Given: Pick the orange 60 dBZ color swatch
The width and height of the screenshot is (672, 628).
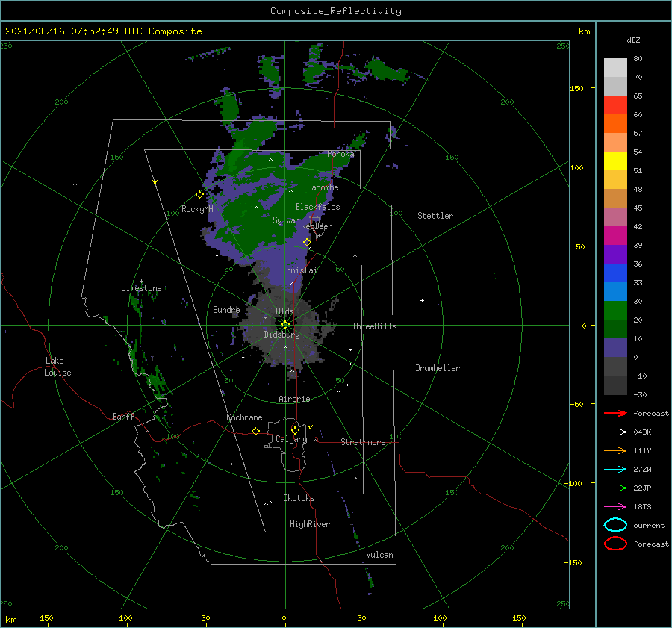Looking at the screenshot, I should [x=615, y=123].
